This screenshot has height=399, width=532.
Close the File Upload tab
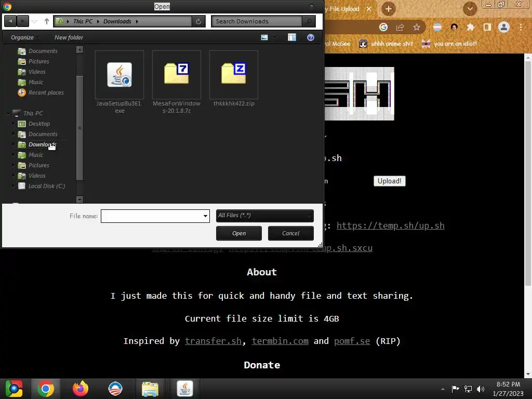tap(369, 9)
